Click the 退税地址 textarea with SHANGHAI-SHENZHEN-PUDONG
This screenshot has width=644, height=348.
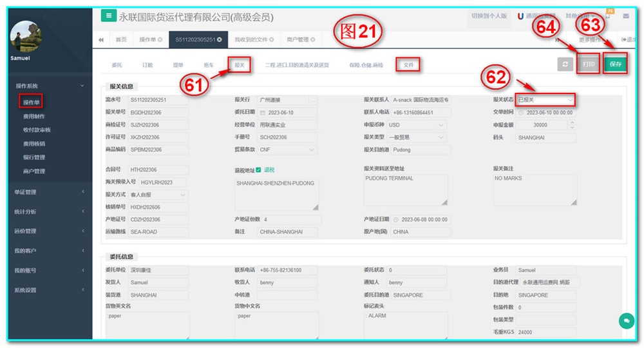[x=276, y=195]
